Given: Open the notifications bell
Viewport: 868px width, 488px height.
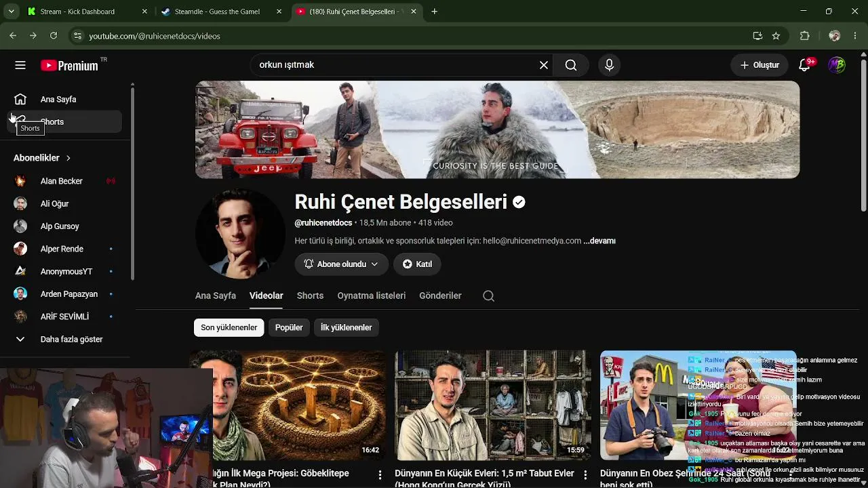Looking at the screenshot, I should [x=804, y=65].
